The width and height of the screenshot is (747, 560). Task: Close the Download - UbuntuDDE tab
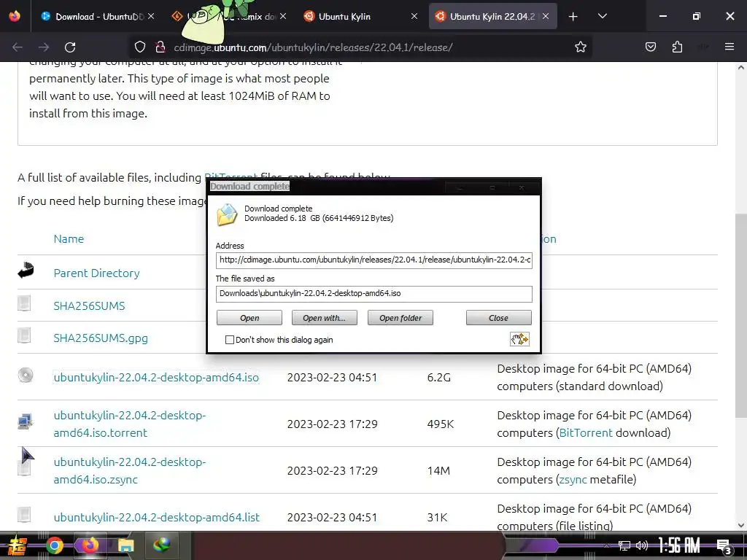pos(151,16)
